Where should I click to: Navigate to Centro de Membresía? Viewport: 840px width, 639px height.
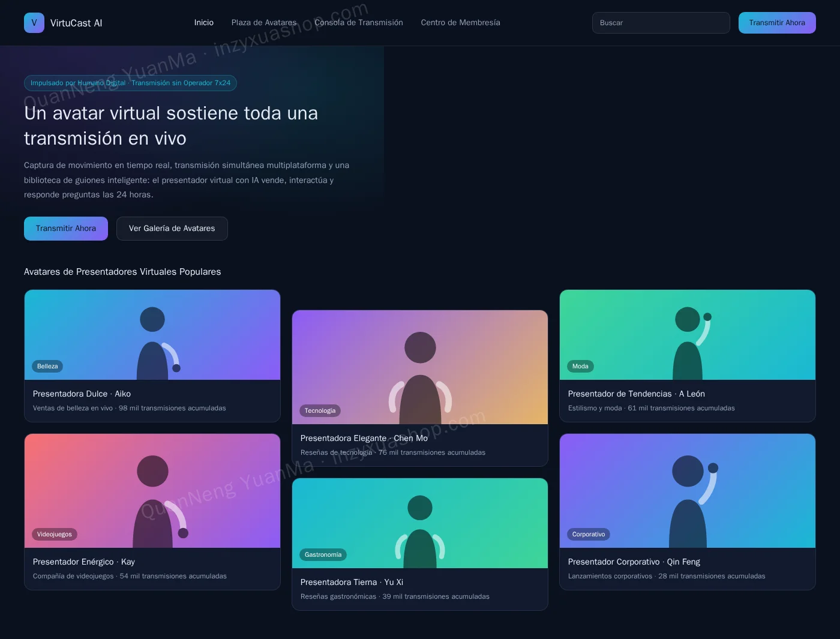460,23
